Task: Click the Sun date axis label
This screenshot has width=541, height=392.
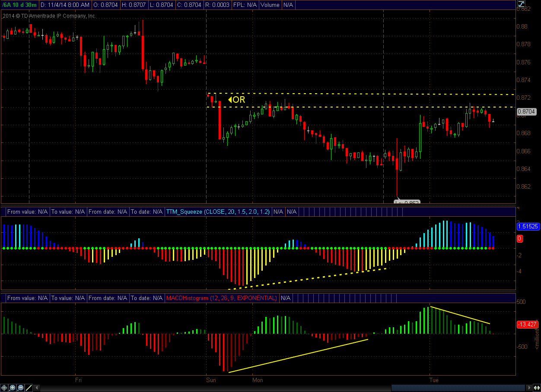Action: point(211,380)
